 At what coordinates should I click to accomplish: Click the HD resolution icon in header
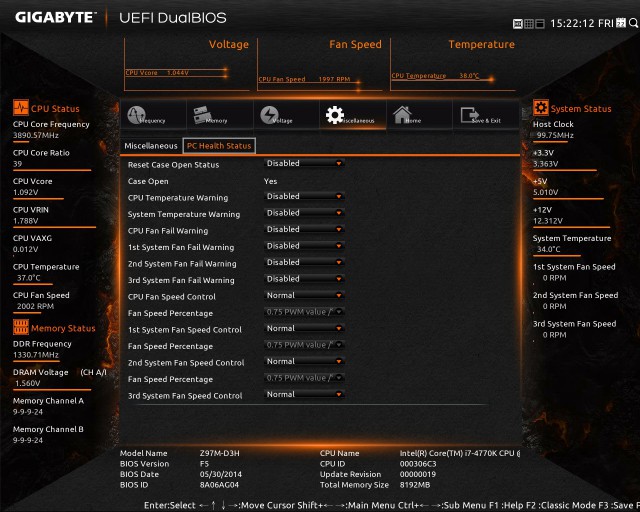(x=518, y=24)
